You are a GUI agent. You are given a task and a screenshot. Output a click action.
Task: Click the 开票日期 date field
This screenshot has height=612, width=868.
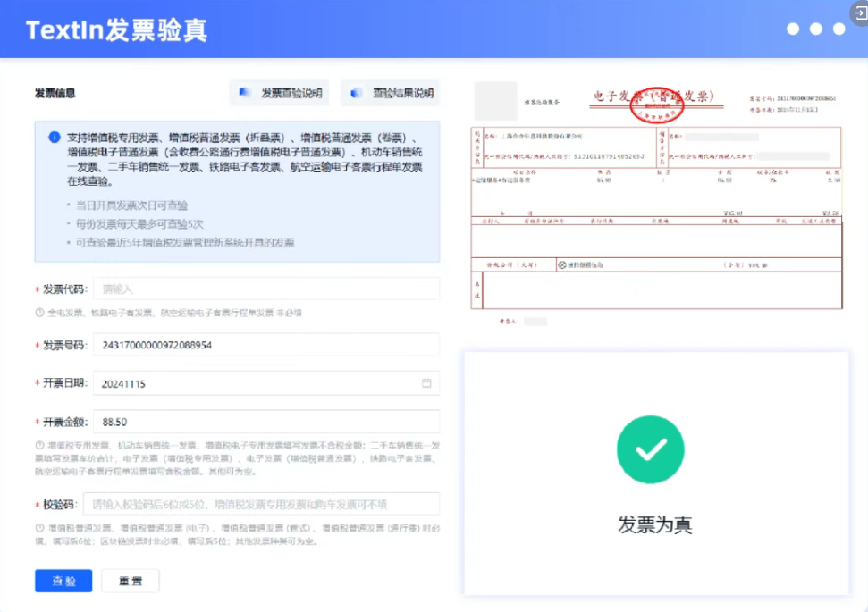click(266, 383)
